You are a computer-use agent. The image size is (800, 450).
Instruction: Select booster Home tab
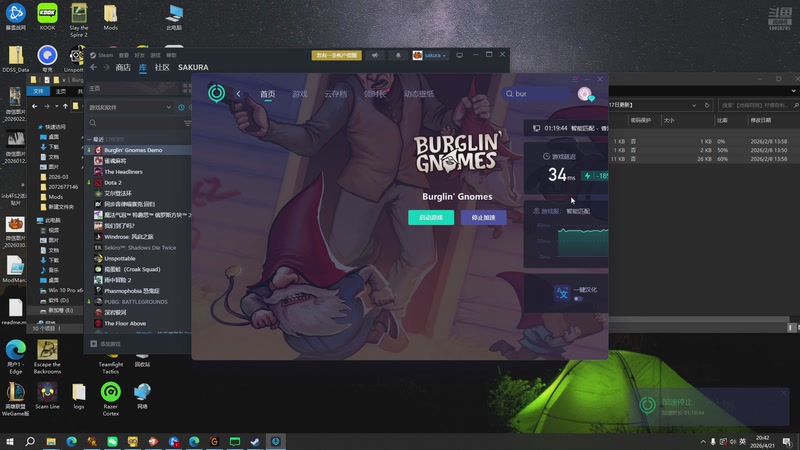tap(268, 94)
